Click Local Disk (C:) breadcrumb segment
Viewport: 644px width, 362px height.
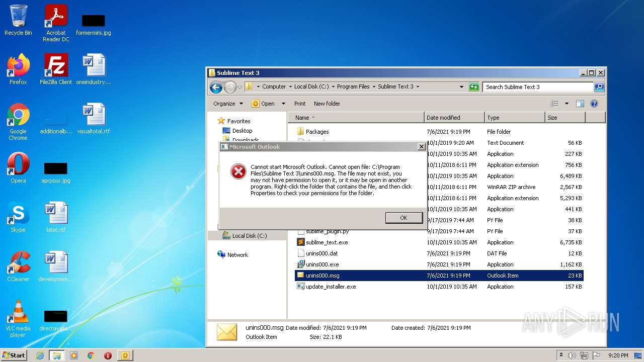[311, 87]
